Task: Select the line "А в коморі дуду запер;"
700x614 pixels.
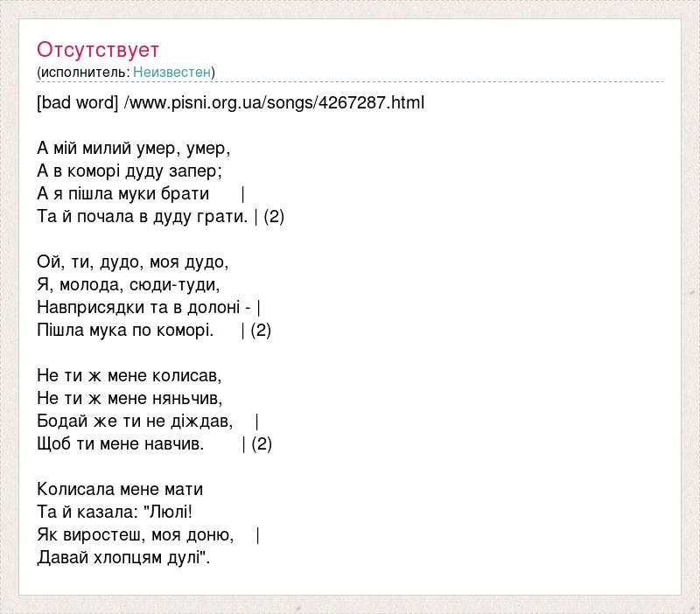Action: [x=130, y=171]
